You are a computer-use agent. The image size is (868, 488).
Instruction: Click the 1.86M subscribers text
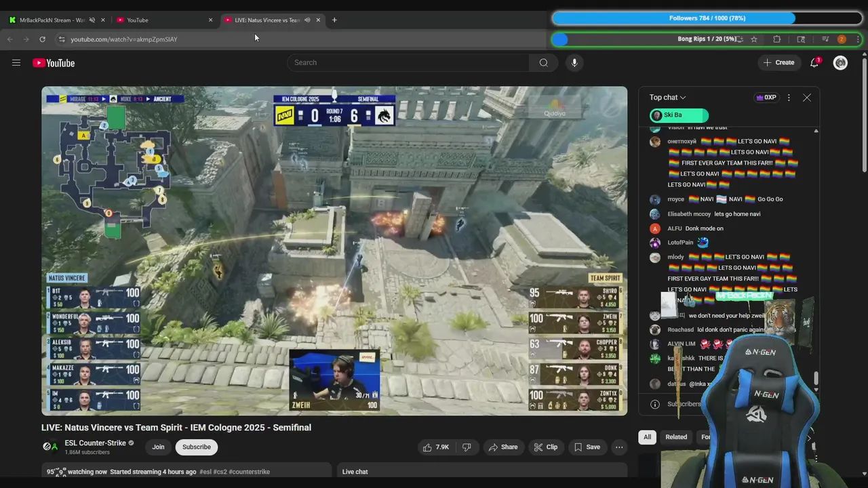(x=87, y=452)
